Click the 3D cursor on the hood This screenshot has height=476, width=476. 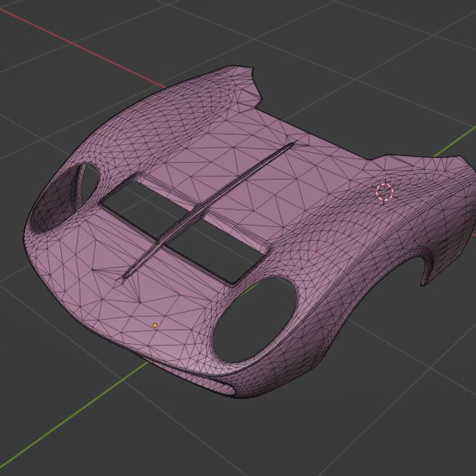(x=384, y=192)
